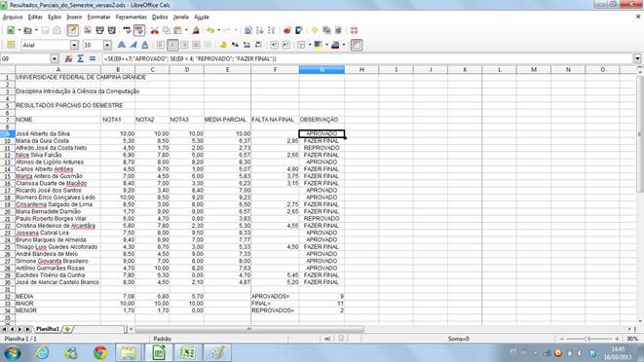Apply Currency number format icon
The height and width of the screenshot is (362, 644).
click(223, 45)
